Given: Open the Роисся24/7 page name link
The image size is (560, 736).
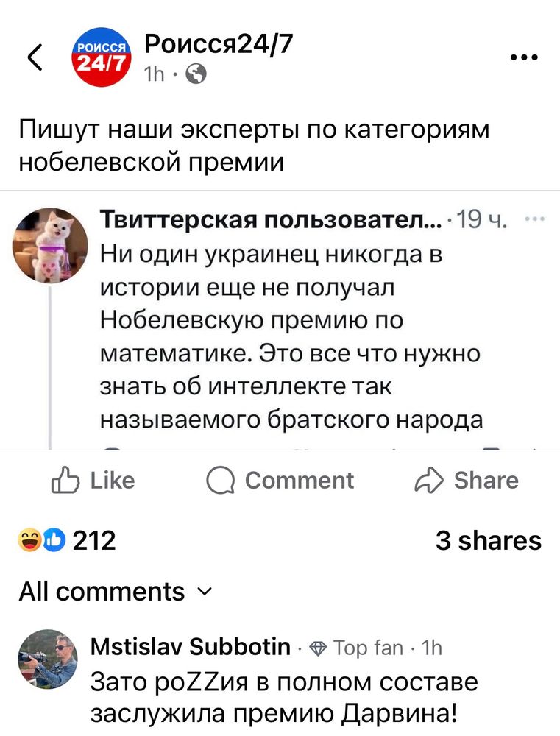Looking at the screenshot, I should click(x=219, y=44).
